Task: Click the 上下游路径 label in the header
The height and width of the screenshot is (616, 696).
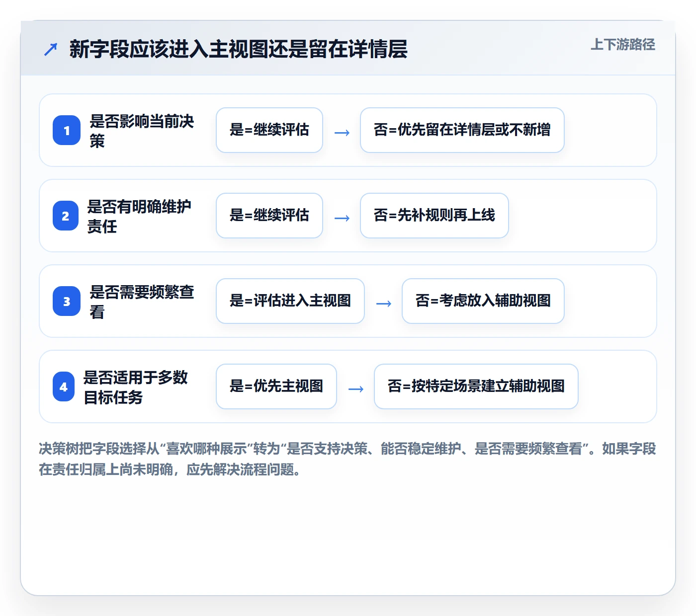Action: (x=622, y=45)
